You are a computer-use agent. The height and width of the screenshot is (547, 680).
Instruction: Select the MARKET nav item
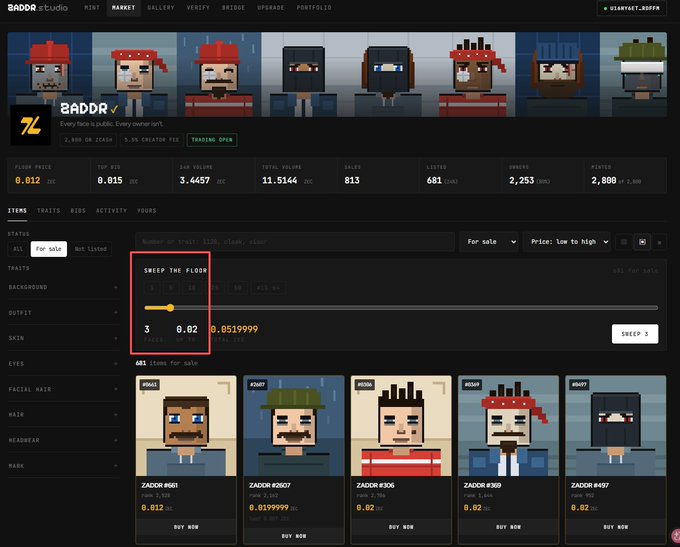(x=124, y=8)
